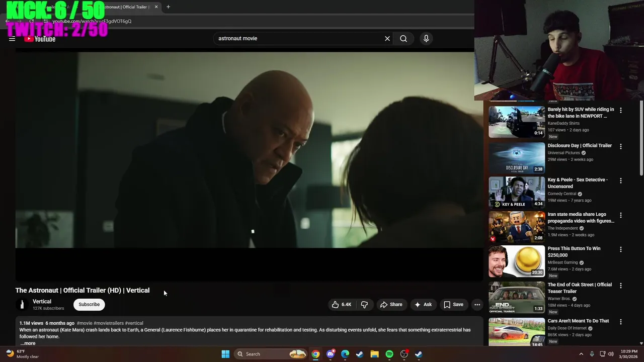Like the video with 6.4K likes
This screenshot has height=362, width=644.
(x=341, y=304)
